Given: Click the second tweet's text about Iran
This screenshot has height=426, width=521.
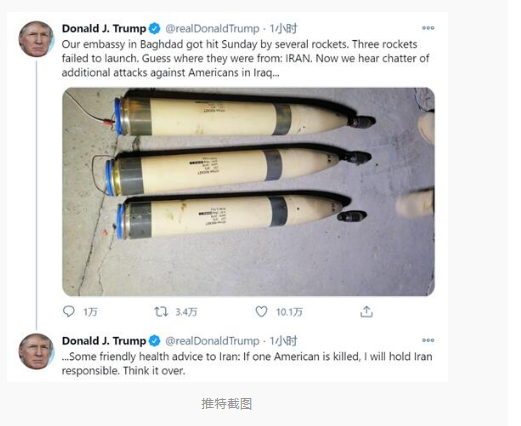Looking at the screenshot, I should click(x=247, y=364).
